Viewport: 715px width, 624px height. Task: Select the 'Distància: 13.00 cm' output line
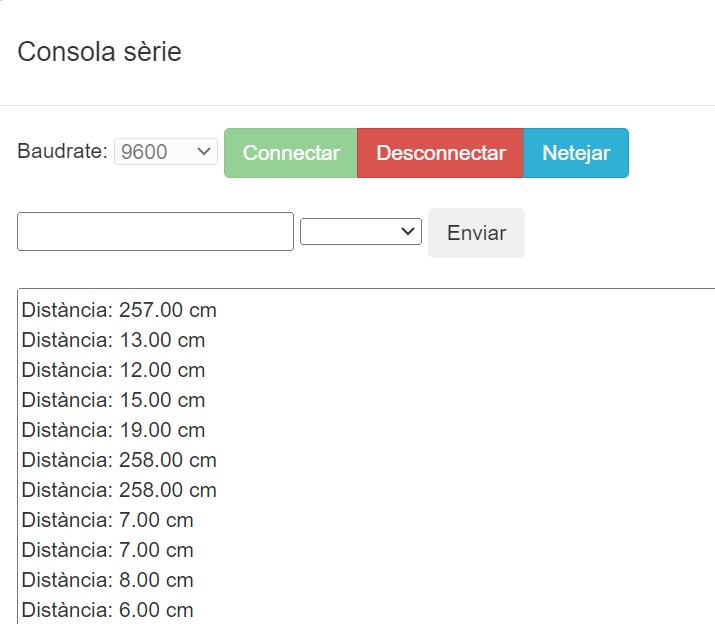[113, 340]
